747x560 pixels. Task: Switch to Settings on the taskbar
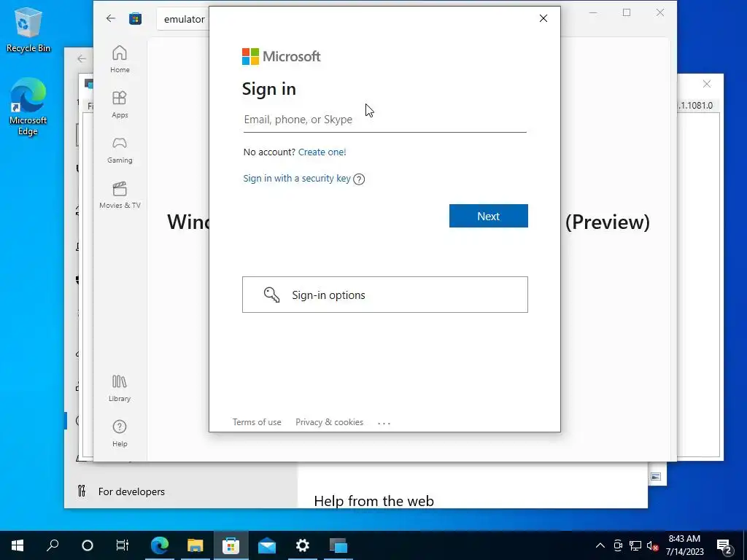click(x=303, y=545)
